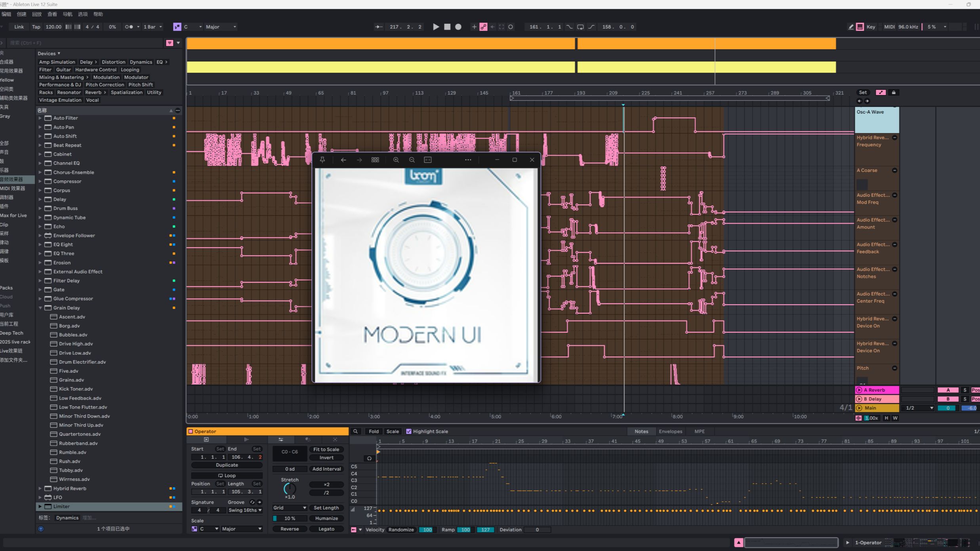Toggle the Automation Arm button
Screen dimensions: 980x551
click(x=483, y=27)
